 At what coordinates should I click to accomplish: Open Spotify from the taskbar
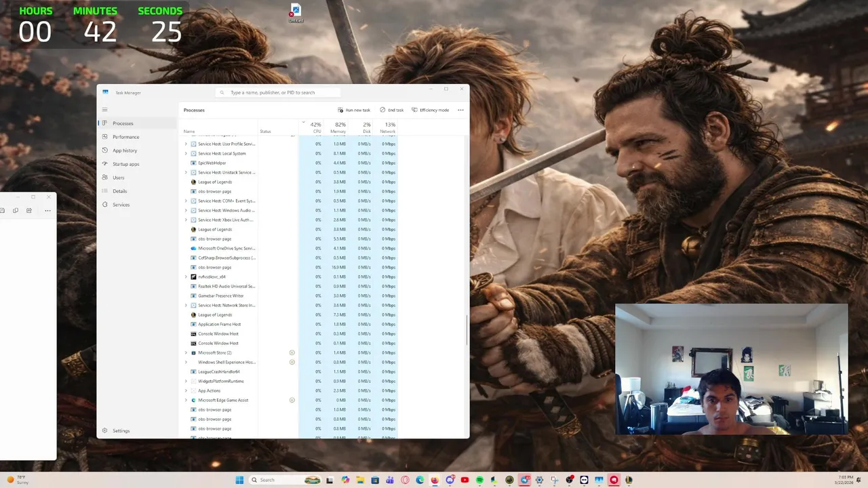[479, 480]
